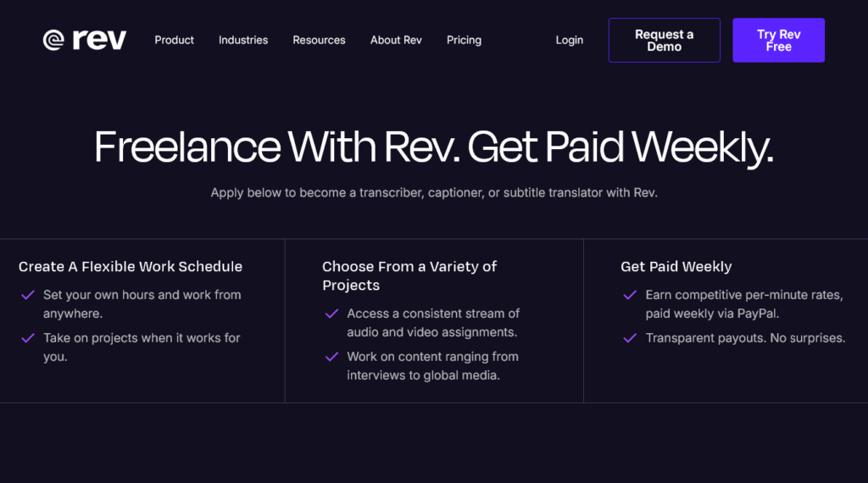Viewport: 868px width, 483px height.
Task: Open the About Rev menu
Action: [396, 40]
